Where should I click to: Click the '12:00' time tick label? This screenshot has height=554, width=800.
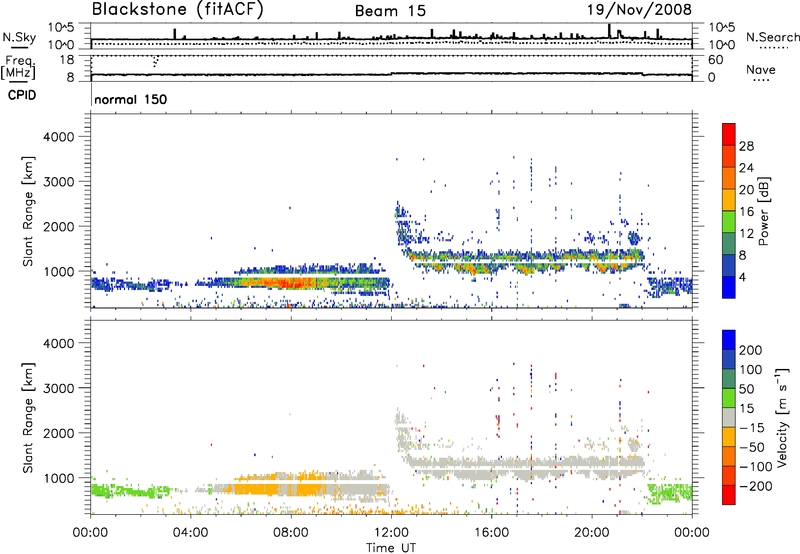[391, 533]
